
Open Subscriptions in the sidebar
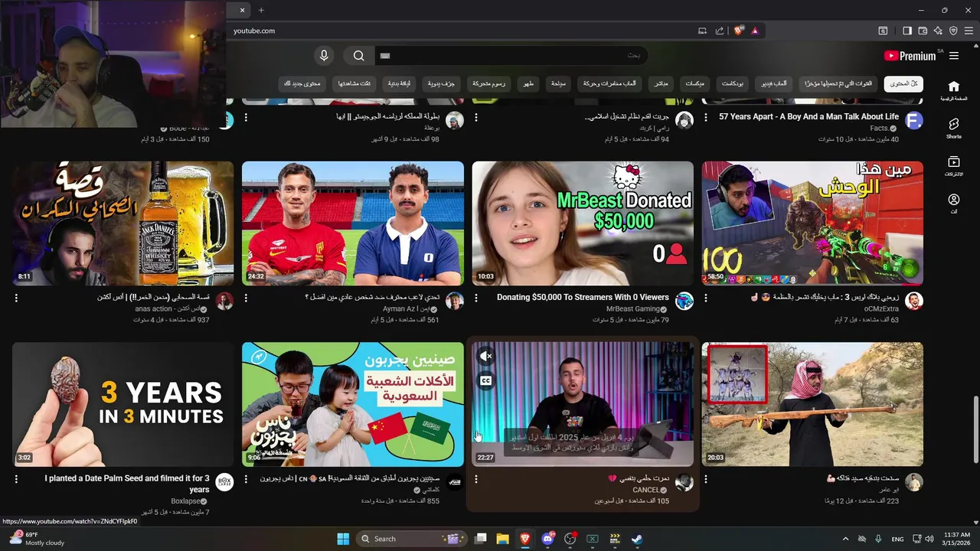click(953, 166)
